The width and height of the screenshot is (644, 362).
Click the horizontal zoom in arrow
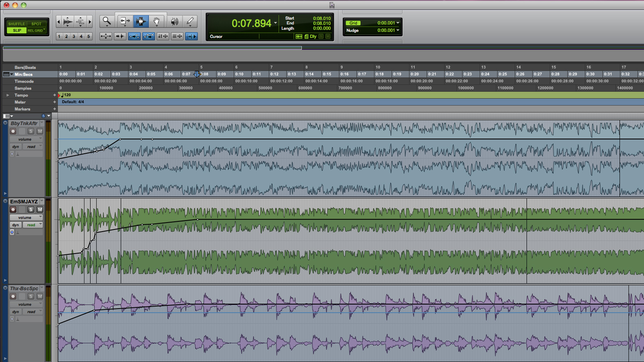(90, 22)
